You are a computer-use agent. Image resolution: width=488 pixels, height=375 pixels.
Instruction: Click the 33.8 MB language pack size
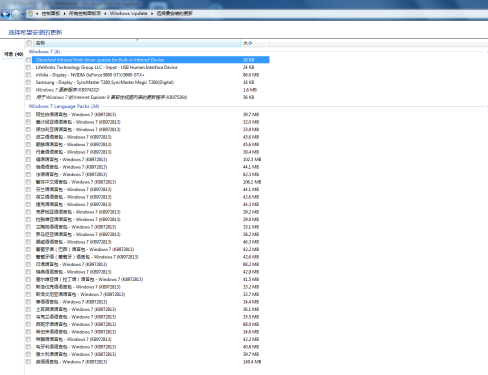pos(251,129)
